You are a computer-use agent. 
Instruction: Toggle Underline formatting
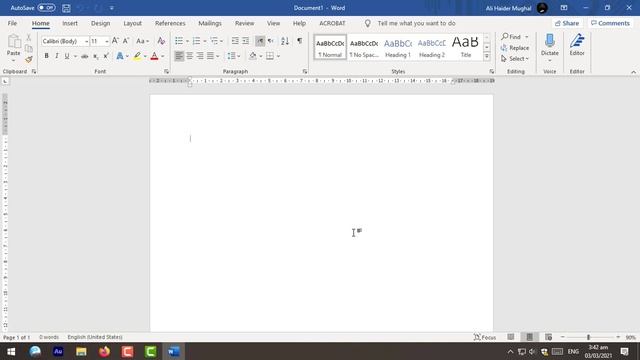[67, 56]
